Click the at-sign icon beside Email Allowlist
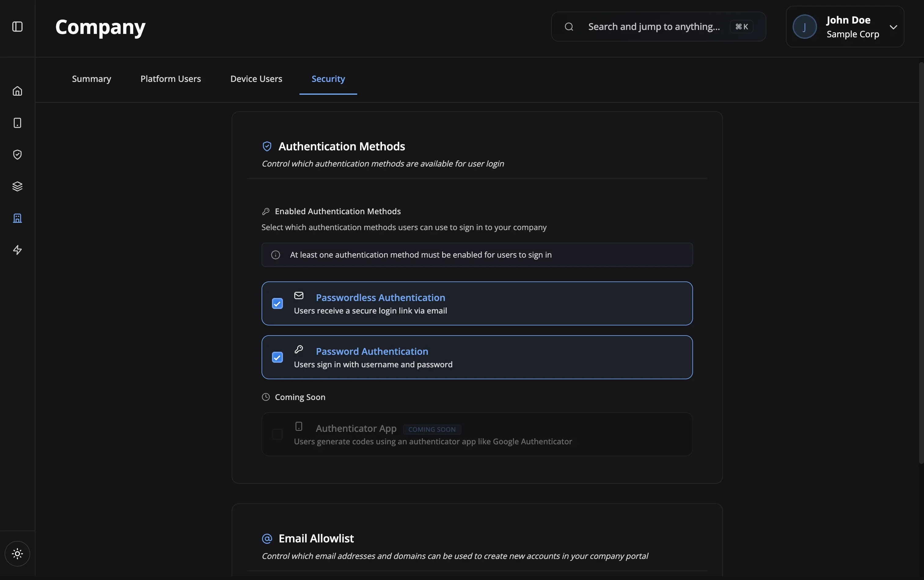Screen dimensions: 924x580 267,538
